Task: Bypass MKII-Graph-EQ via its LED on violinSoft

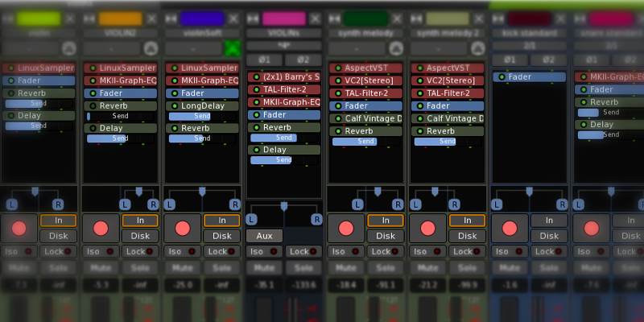Action: point(175,81)
